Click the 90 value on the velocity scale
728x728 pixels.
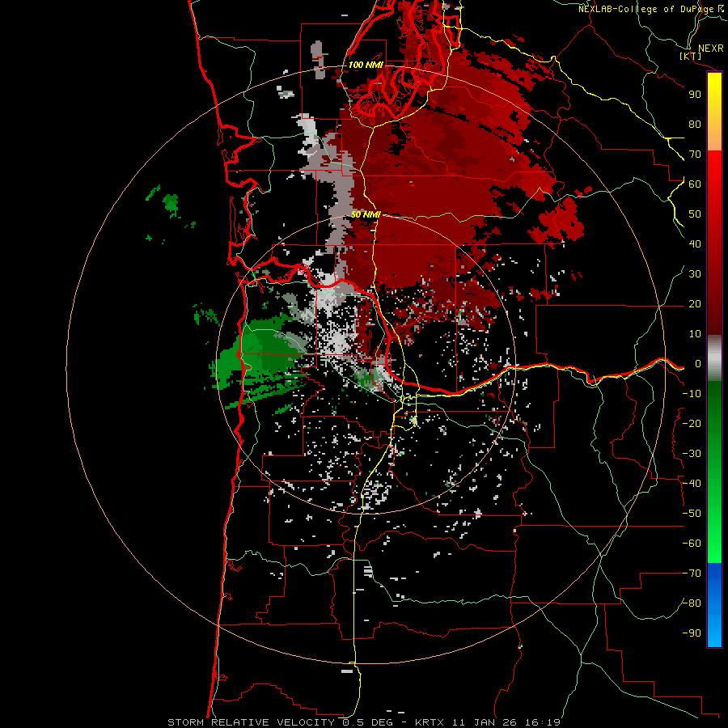[695, 95]
